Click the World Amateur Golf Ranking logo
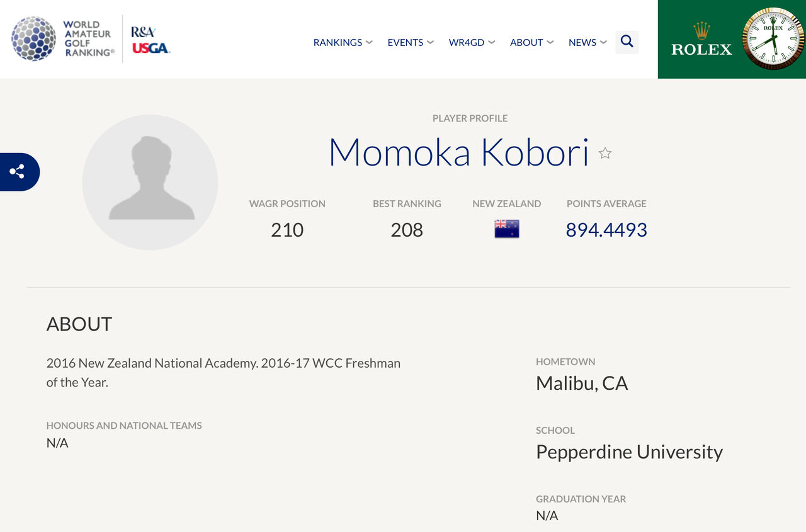The height and width of the screenshot is (532, 806). point(63,39)
